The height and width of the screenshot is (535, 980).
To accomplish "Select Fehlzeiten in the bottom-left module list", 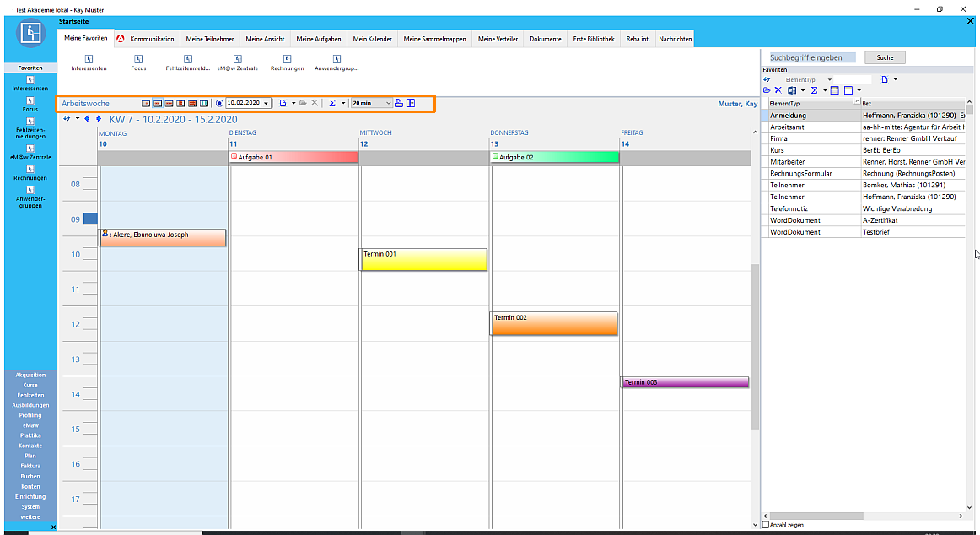I will coord(30,395).
